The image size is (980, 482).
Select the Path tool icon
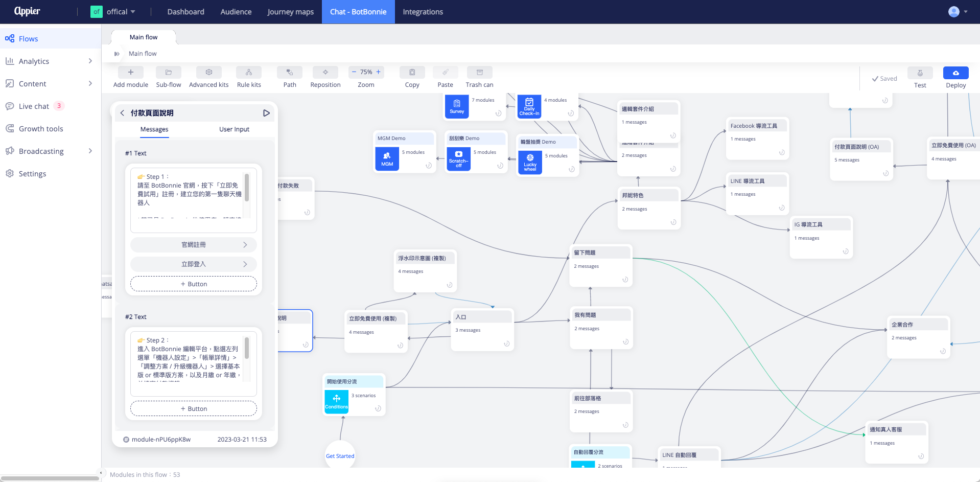pyautogui.click(x=290, y=72)
